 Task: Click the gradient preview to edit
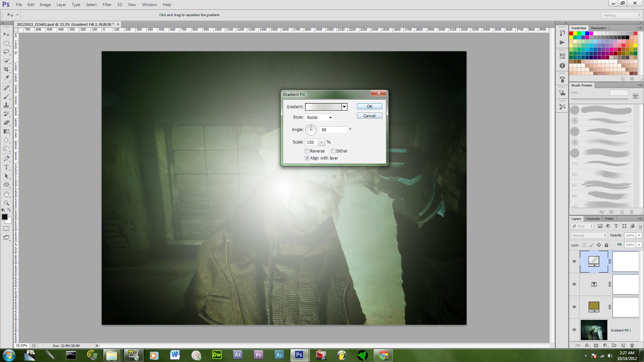pos(323,107)
